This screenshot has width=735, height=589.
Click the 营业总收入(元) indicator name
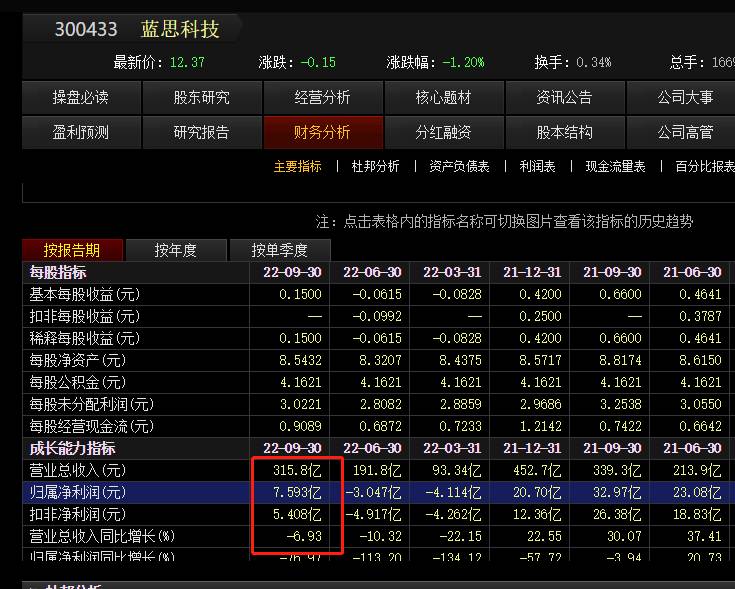point(78,470)
